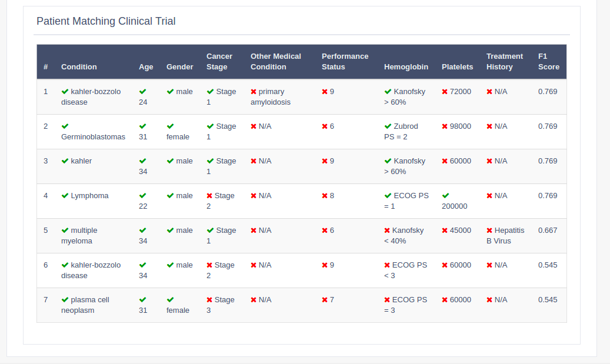Click red X next to Stage 3

(x=209, y=300)
